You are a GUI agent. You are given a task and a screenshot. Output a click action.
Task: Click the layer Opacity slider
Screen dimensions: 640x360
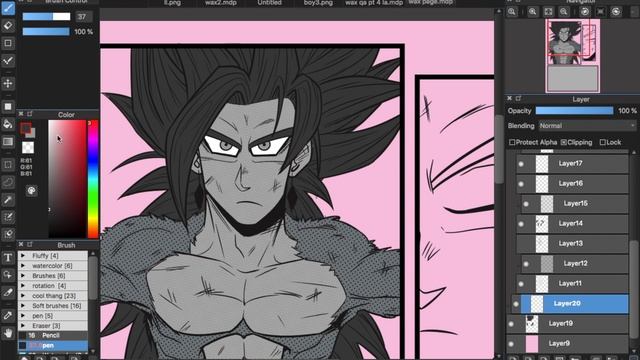tap(574, 111)
